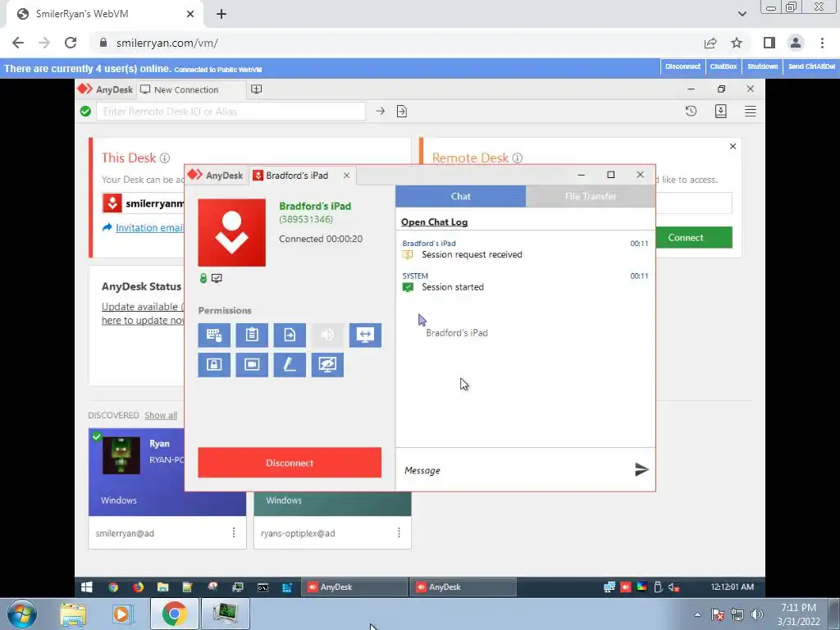Bookmark this page with the star

tap(737, 43)
